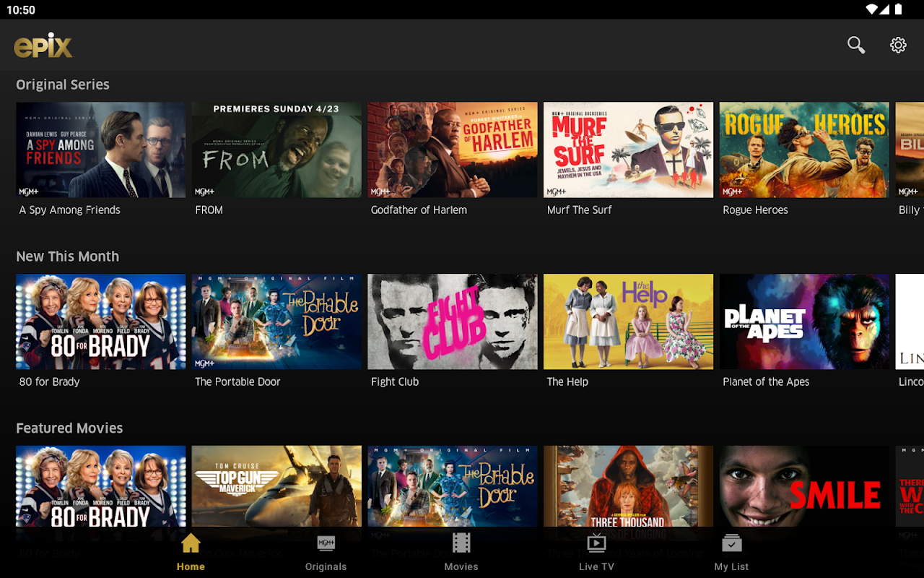The image size is (924, 578).
Task: Open Godfather of Harlem poster
Action: (453, 150)
